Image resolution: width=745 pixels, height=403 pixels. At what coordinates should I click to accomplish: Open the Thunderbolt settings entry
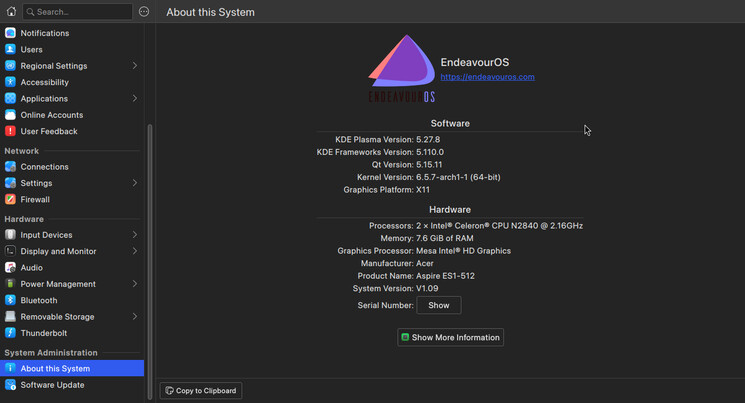(x=72, y=333)
